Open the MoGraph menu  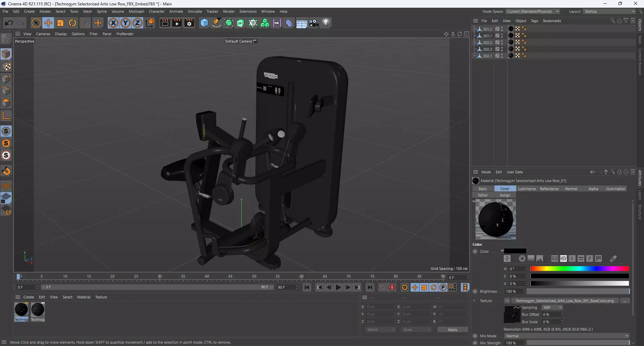(136, 11)
